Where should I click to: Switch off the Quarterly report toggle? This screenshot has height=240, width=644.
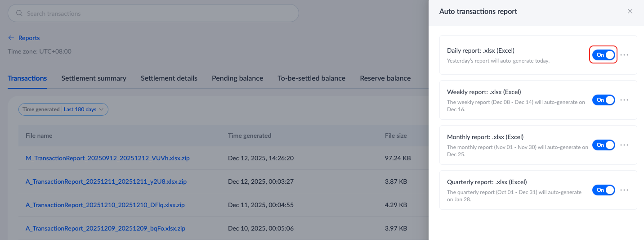(603, 190)
